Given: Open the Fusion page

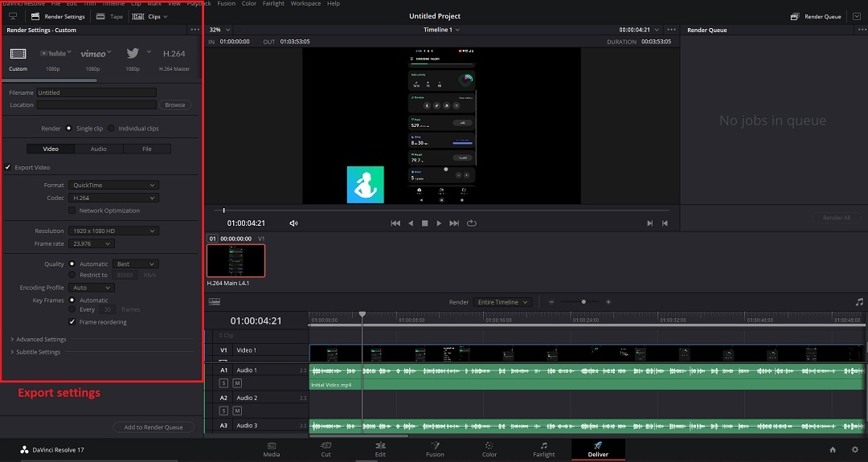Looking at the screenshot, I should 435,449.
